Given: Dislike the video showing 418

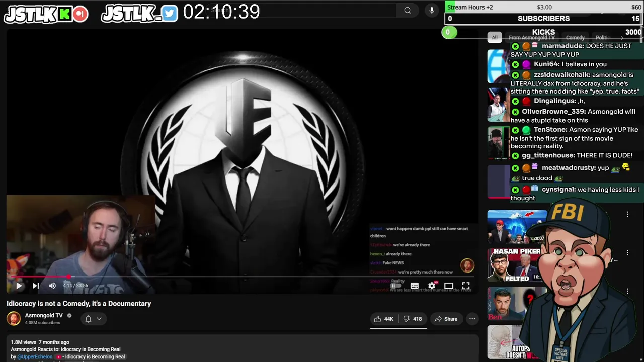Looking at the screenshot, I should 413,319.
